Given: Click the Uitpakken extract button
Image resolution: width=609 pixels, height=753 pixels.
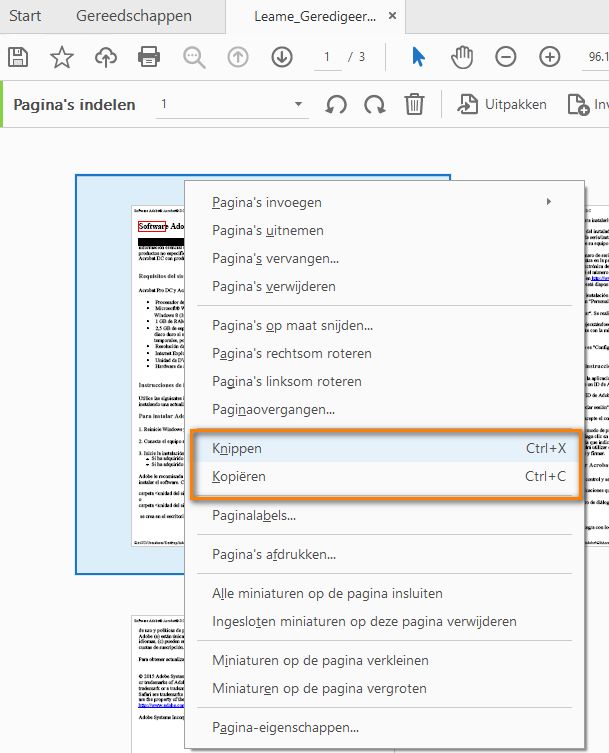Looking at the screenshot, I should [x=502, y=104].
